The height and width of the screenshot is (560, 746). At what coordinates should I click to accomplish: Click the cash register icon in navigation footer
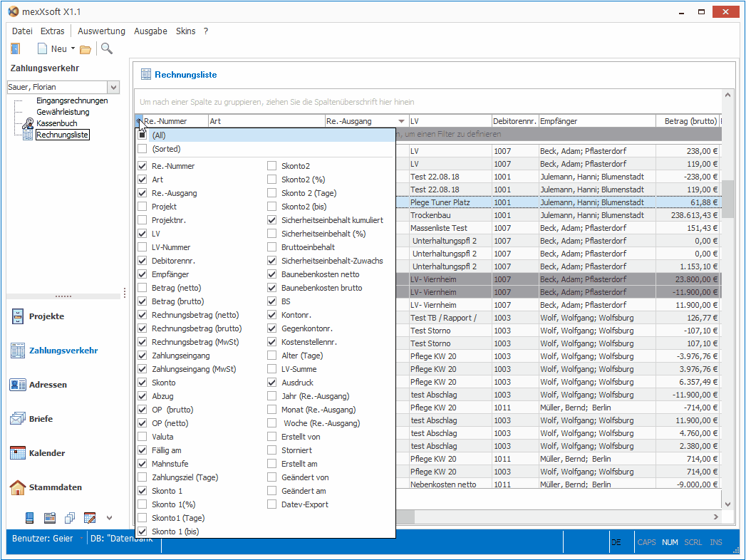[50, 518]
